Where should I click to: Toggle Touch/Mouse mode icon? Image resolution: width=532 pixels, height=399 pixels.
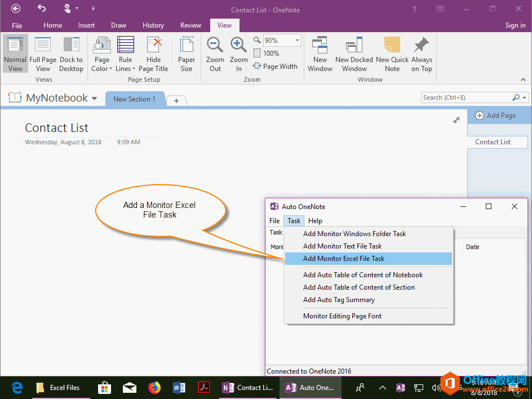(x=67, y=8)
